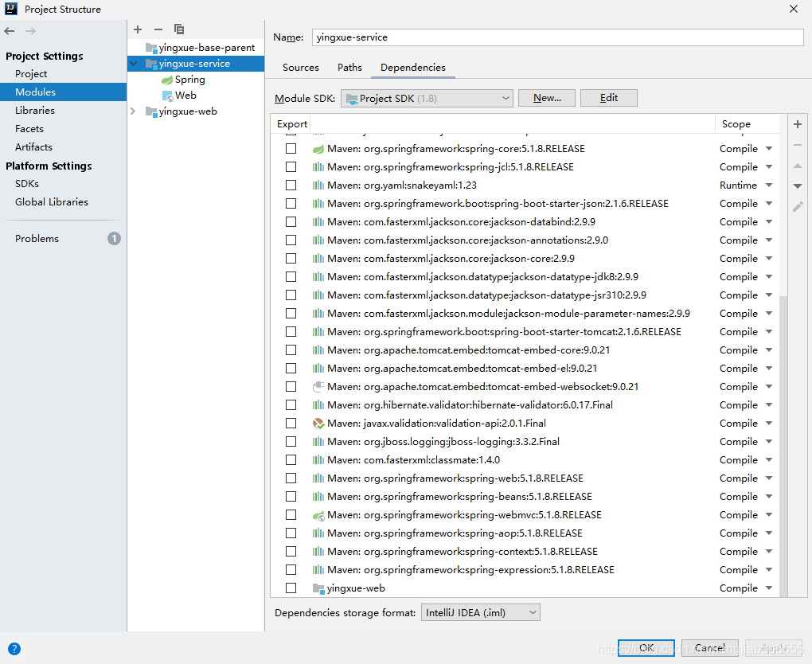Remove selected module with minus icon
This screenshot has height=664, width=812.
[x=158, y=29]
